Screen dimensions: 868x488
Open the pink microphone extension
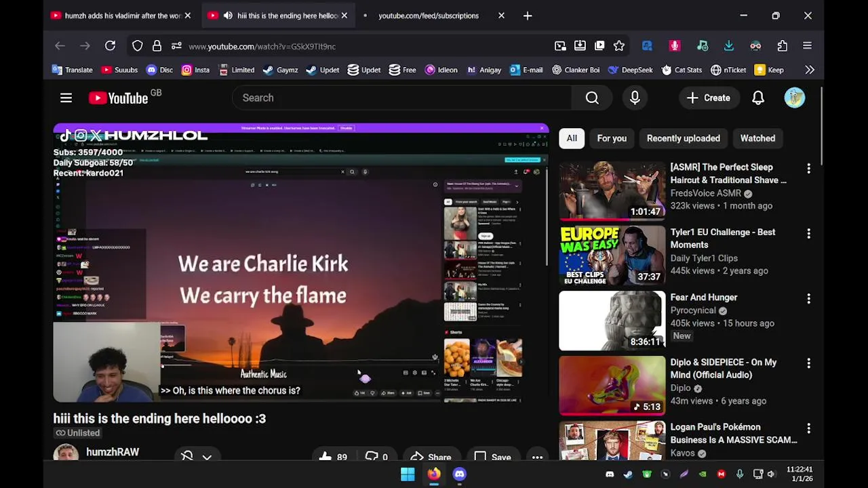[x=675, y=46]
